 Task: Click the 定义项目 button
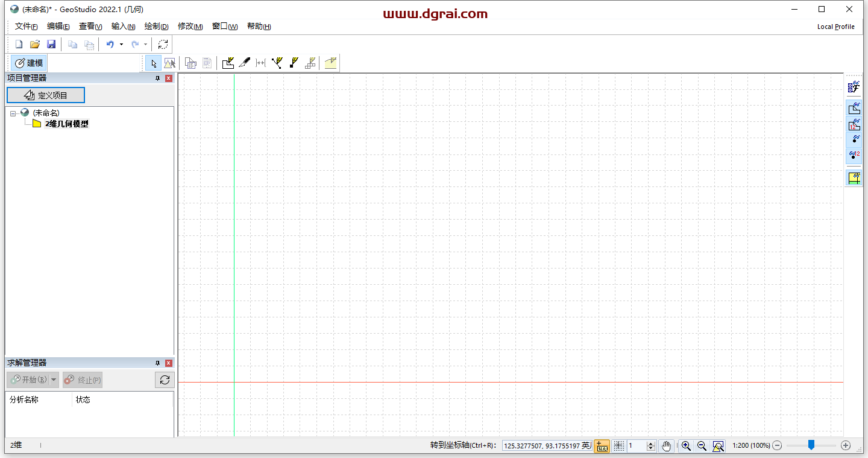(46, 95)
